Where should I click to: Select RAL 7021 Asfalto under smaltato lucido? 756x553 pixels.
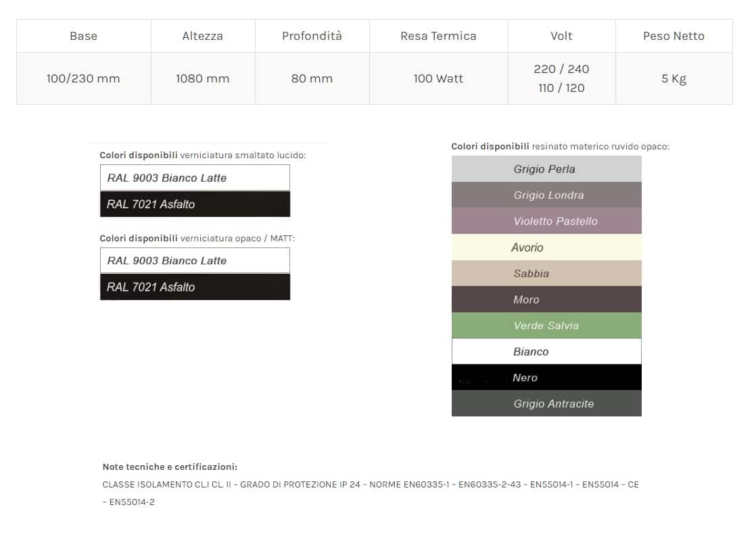pos(195,204)
